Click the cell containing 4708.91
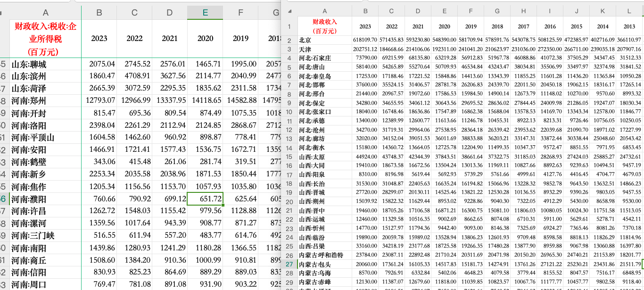The width and height of the screenshot is (644, 290). (134, 76)
